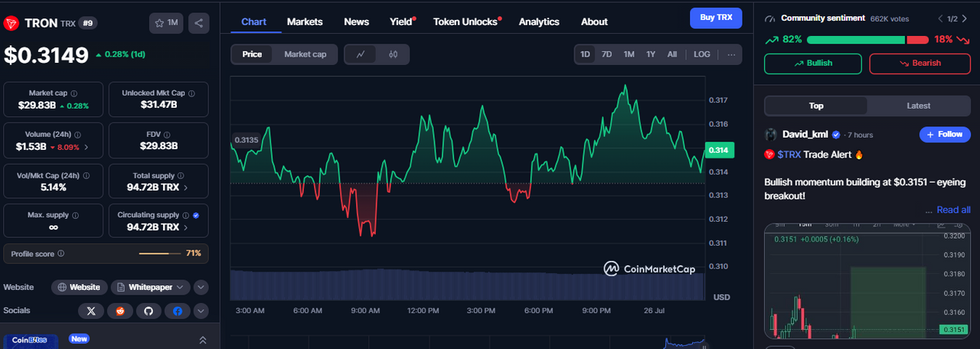Click the $TRX cashtag link
The width and height of the screenshot is (980, 349).
click(x=789, y=155)
